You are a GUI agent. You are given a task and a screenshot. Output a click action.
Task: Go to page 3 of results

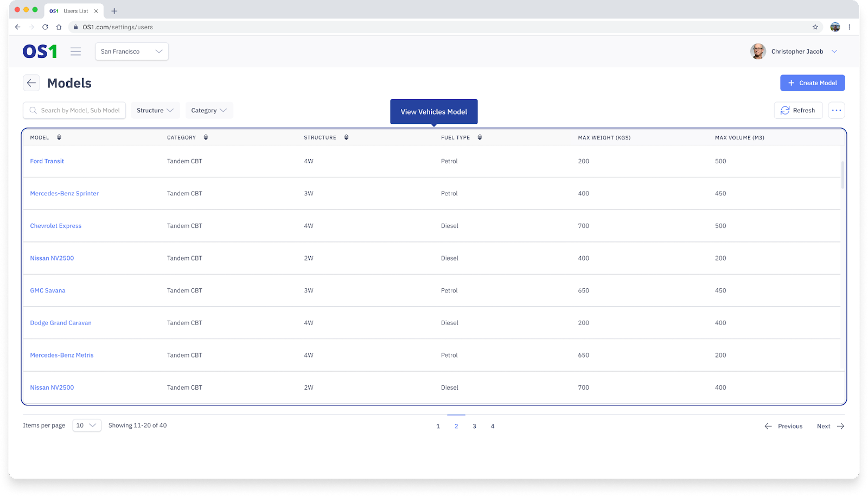coord(474,426)
